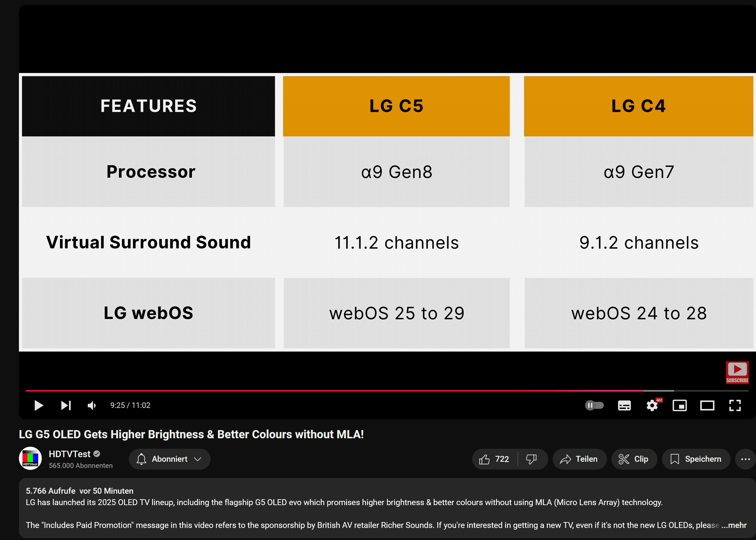Click the '565.000 Abonnenten' subscriber count
The image size is (756, 540).
81,466
